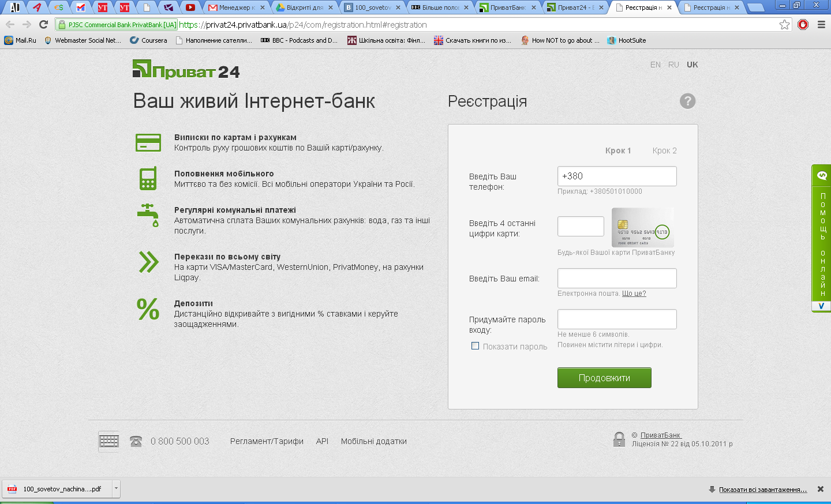Go back with the browser back arrow
Viewport: 831px width, 504px height.
click(10, 24)
